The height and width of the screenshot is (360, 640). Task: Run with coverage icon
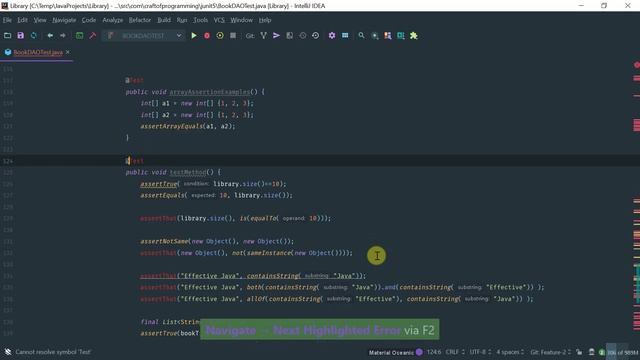coord(220,36)
